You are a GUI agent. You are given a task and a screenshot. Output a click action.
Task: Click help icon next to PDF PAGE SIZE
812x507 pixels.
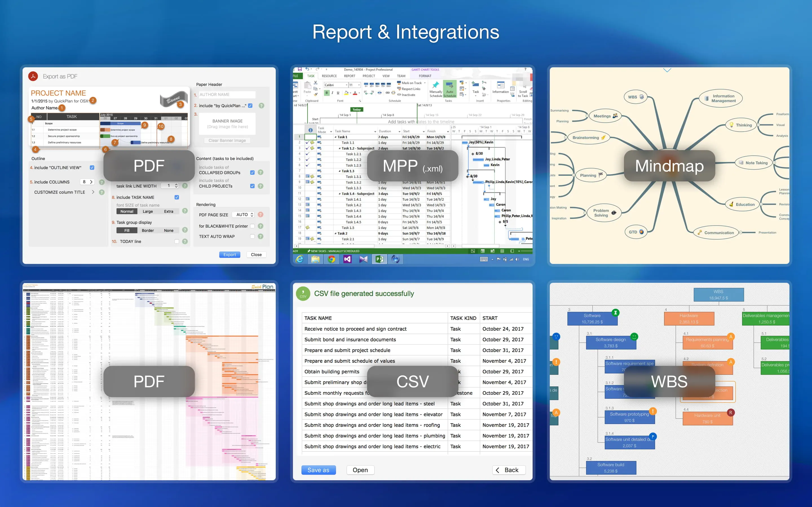(261, 215)
